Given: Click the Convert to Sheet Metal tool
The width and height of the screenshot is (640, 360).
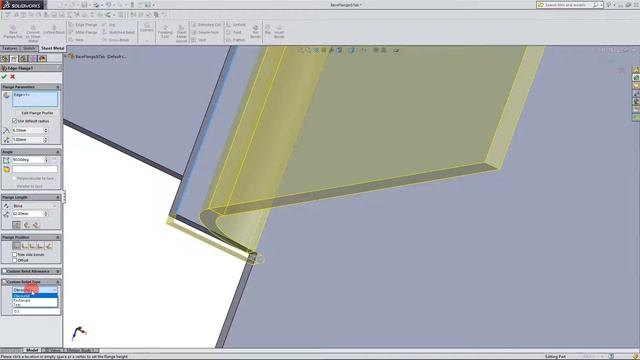Looking at the screenshot, I should (33, 33).
